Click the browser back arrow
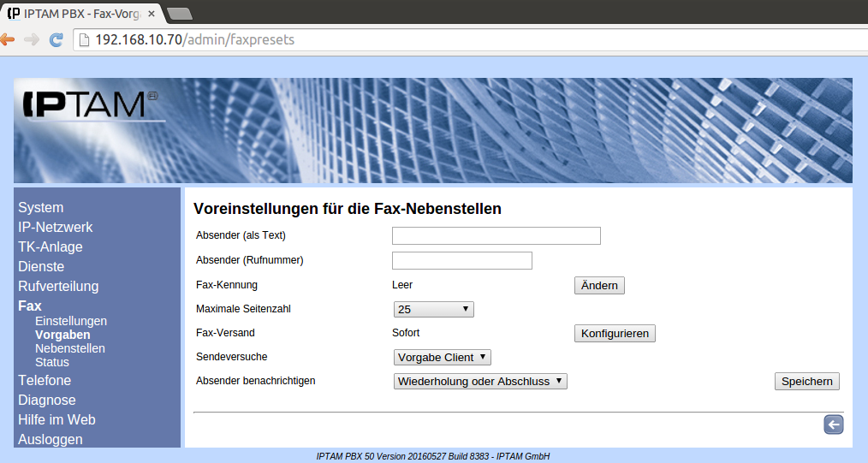This screenshot has height=463, width=868. coord(8,39)
